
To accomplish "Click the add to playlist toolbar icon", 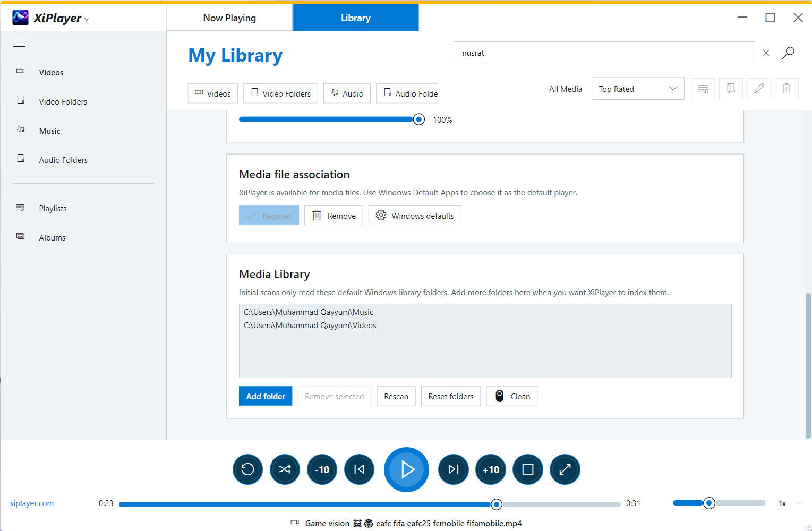I will tap(703, 89).
